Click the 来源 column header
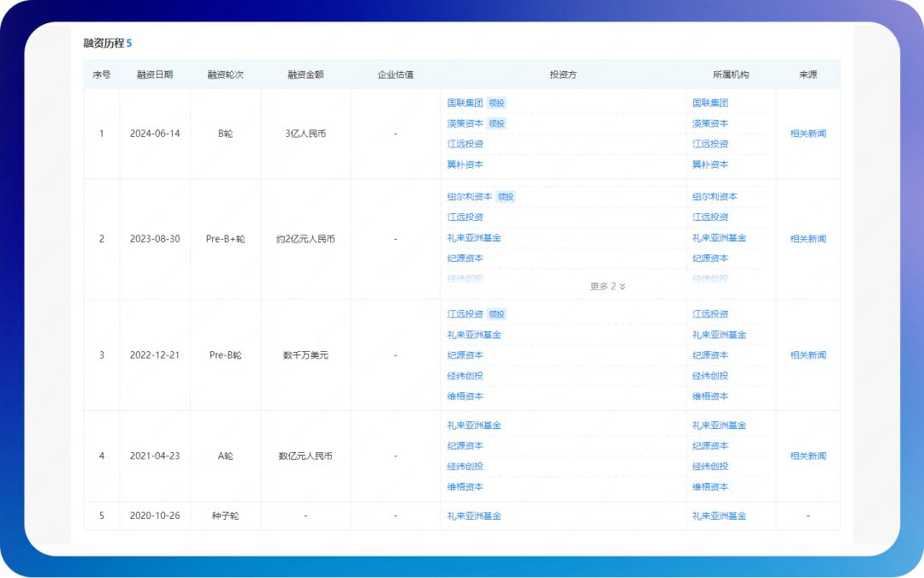 (808, 74)
